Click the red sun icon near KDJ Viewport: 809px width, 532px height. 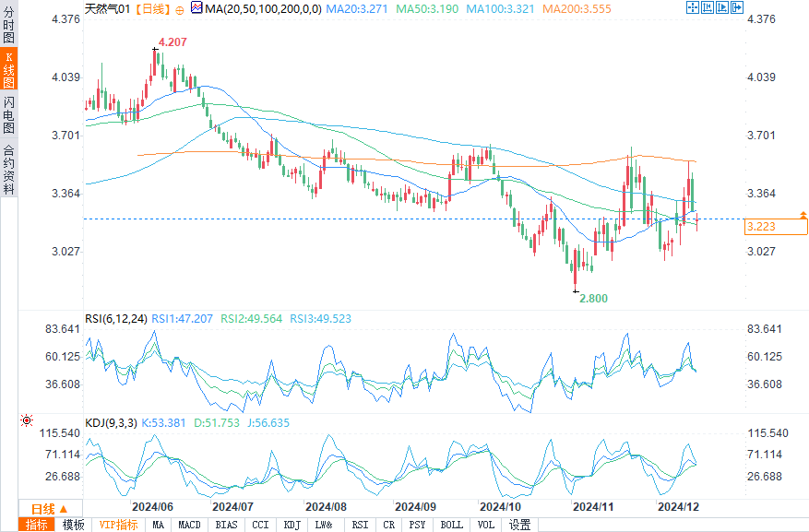coord(27,421)
